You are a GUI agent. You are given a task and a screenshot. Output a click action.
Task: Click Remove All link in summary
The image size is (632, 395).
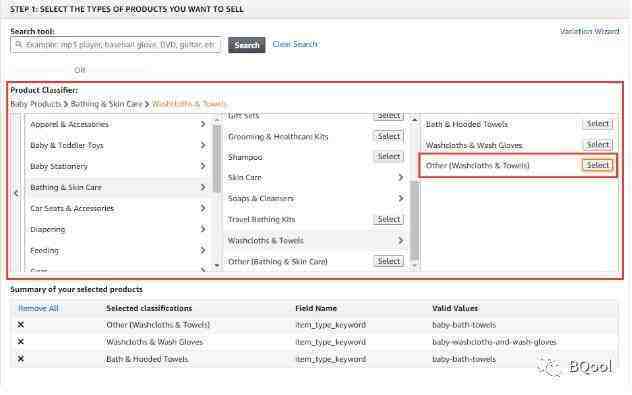(38, 308)
